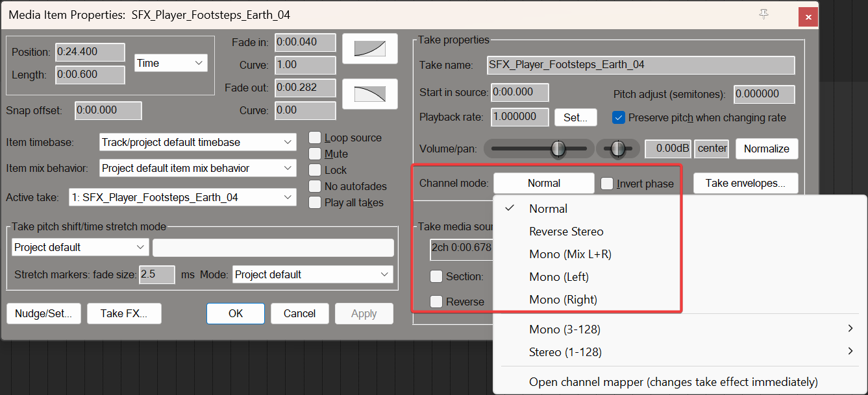The height and width of the screenshot is (395, 868).
Task: Click the pitch shift parameter field
Action: (273, 248)
